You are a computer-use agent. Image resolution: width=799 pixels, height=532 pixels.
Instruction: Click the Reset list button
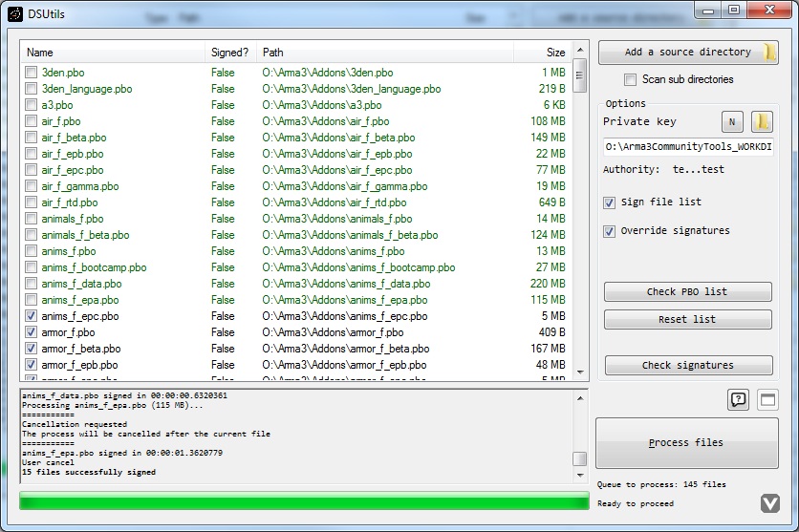(687, 319)
